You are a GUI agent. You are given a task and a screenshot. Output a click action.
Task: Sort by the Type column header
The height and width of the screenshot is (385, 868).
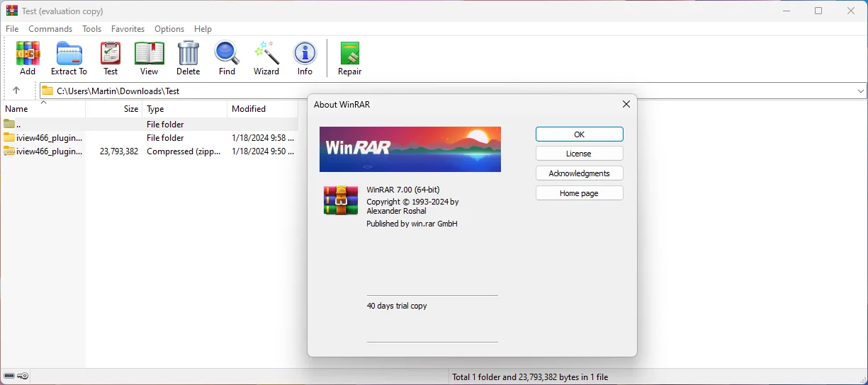185,109
